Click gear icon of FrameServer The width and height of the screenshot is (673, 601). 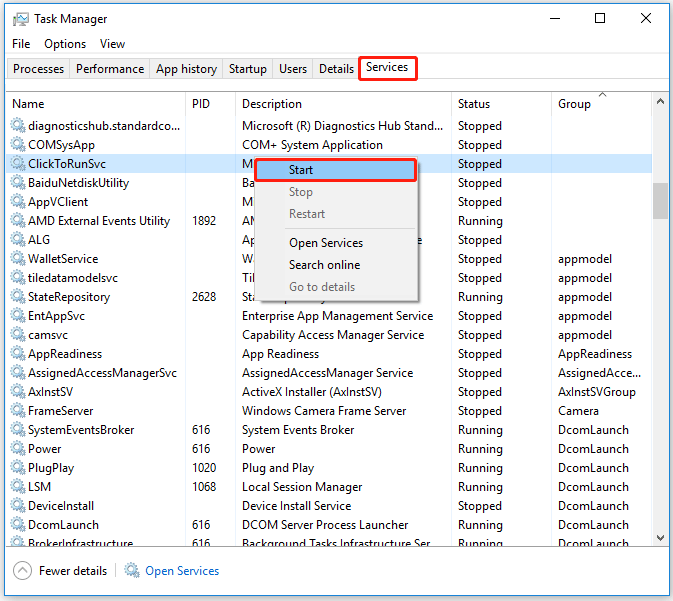[18, 410]
